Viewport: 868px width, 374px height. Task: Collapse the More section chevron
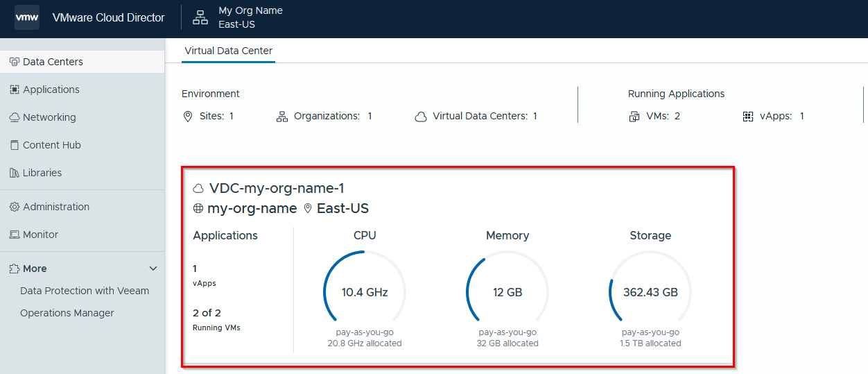[x=154, y=269]
